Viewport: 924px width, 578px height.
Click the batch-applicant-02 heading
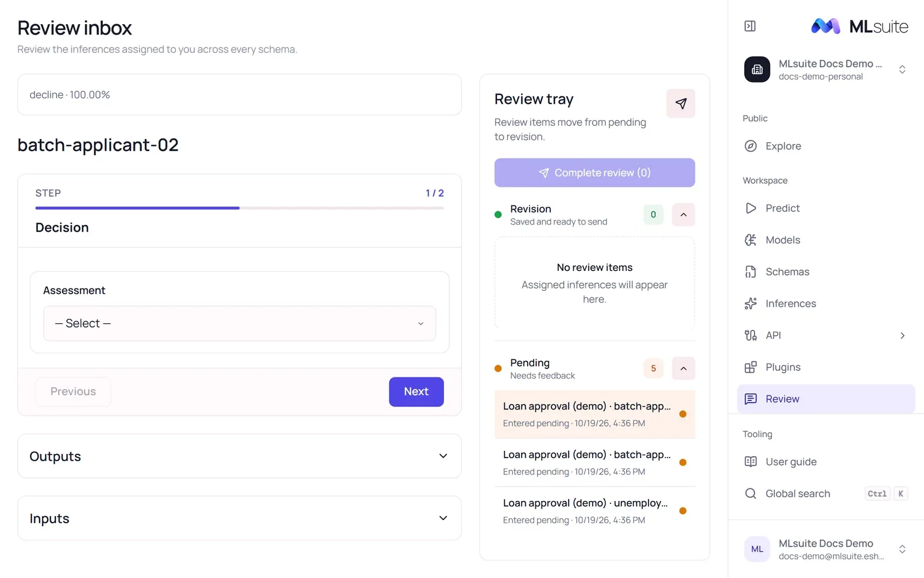[x=98, y=145]
